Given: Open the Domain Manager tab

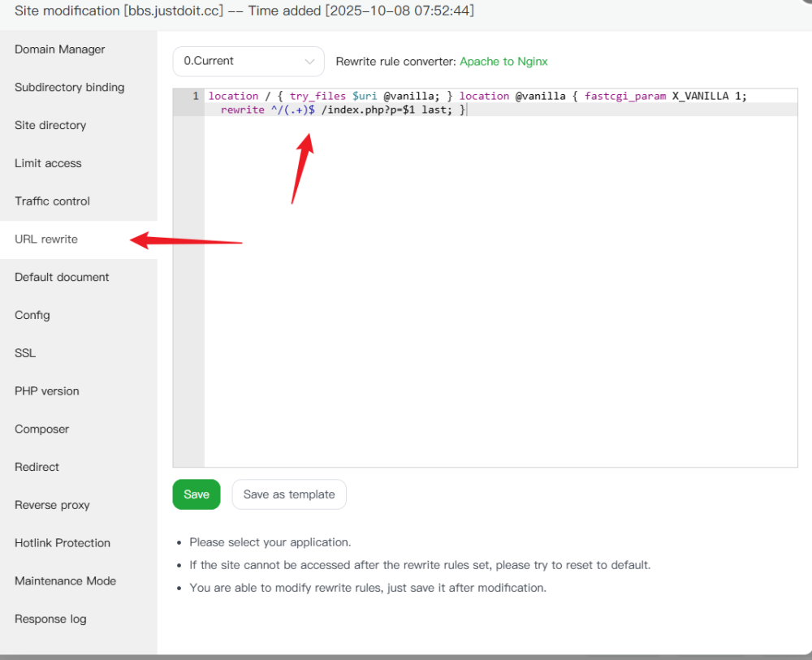Looking at the screenshot, I should (x=60, y=50).
